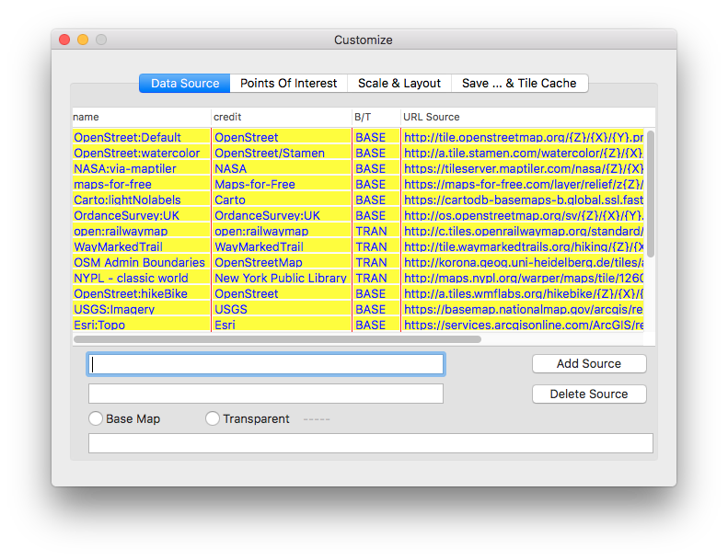
Task: Click the Carto credit cell
Action: [x=282, y=200]
